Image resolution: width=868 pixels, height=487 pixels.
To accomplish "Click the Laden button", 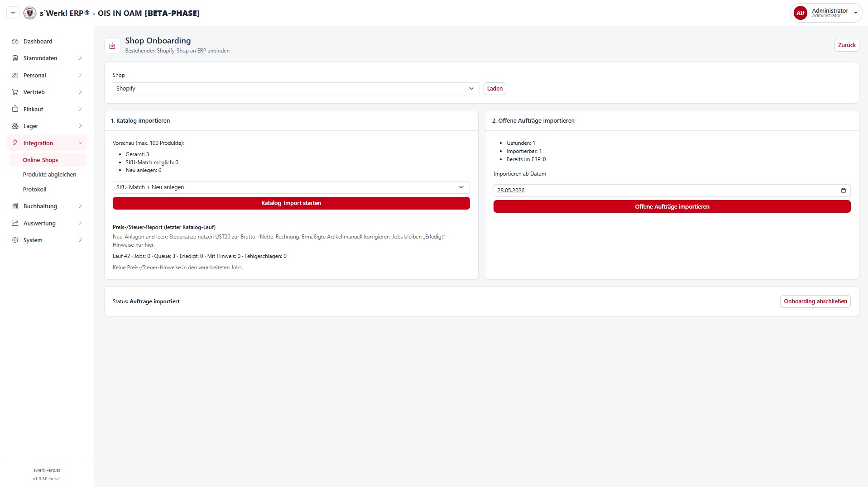I will (x=494, y=89).
